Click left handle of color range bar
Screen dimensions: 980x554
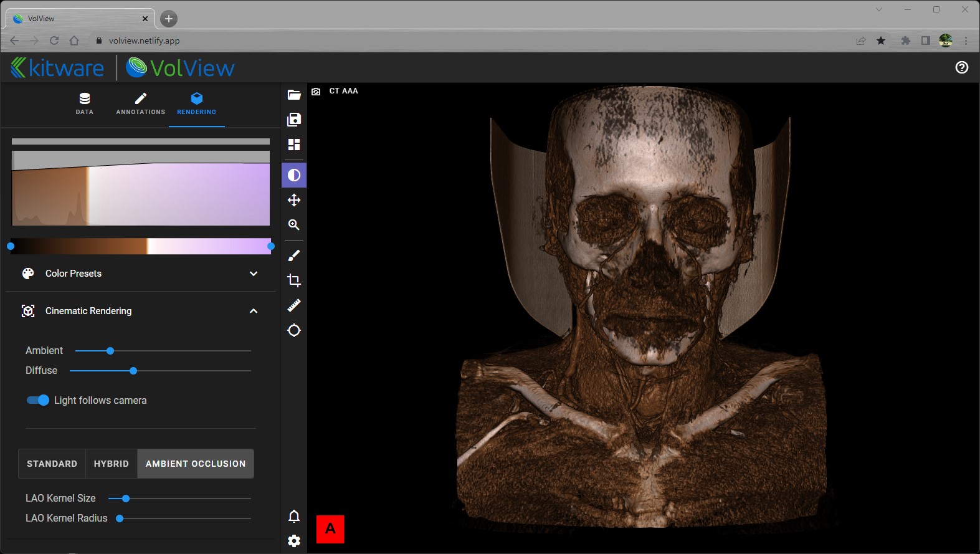tap(11, 246)
